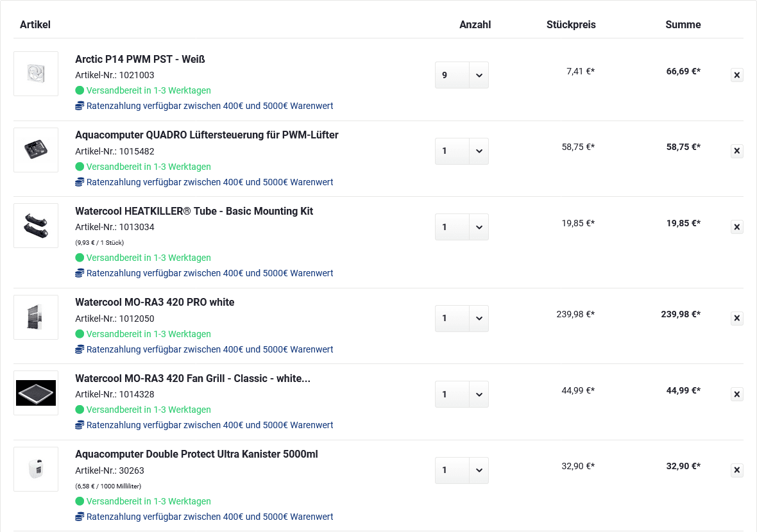The height and width of the screenshot is (532, 757).
Task: Click Ratenzahlung info under MO-RA3 420 PRO
Action: [204, 350]
